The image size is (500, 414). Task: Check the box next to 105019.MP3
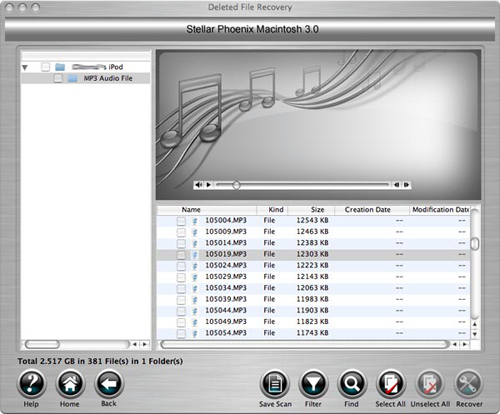tap(181, 255)
